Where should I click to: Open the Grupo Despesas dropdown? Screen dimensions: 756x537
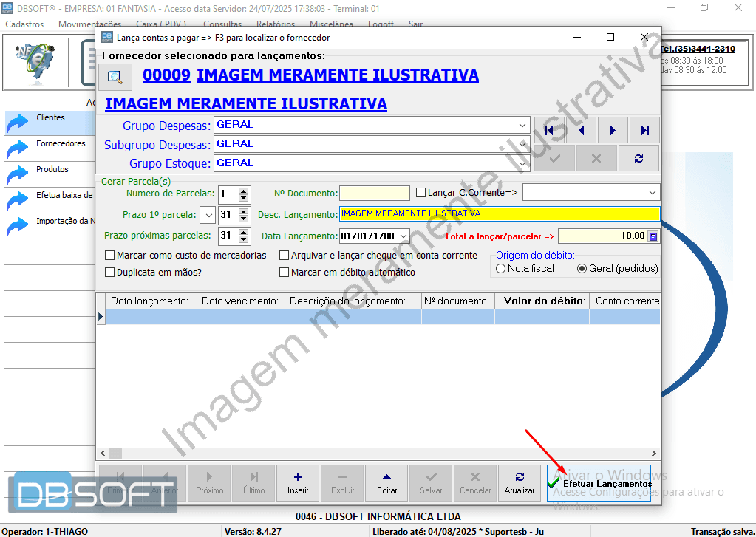[x=522, y=124]
